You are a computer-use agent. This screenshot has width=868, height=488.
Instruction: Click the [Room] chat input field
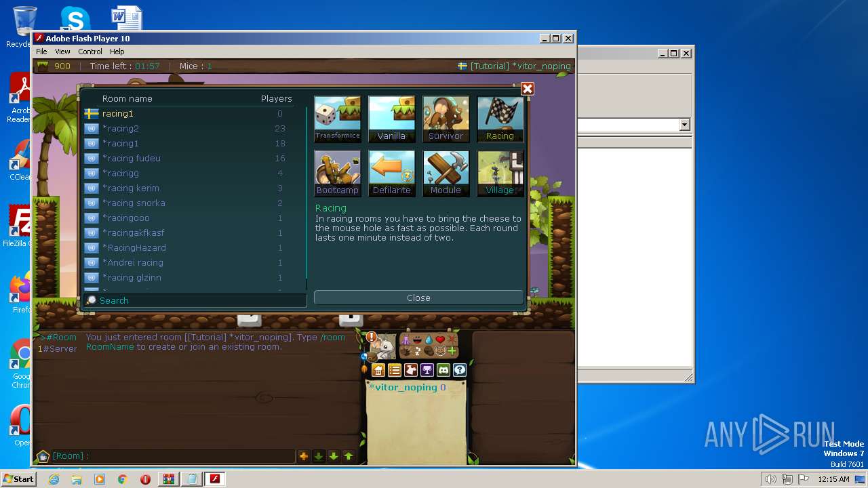point(173,456)
